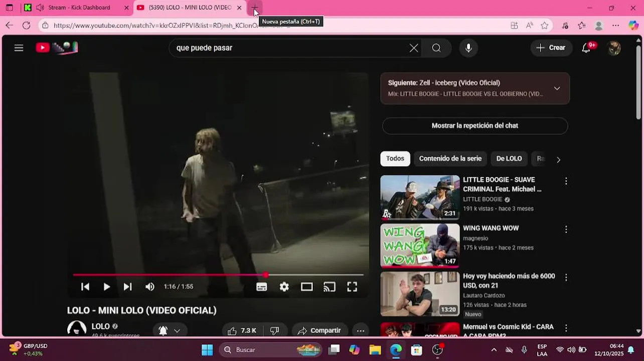
Task: Click the taskbar Buscar search box
Action: coord(271,349)
